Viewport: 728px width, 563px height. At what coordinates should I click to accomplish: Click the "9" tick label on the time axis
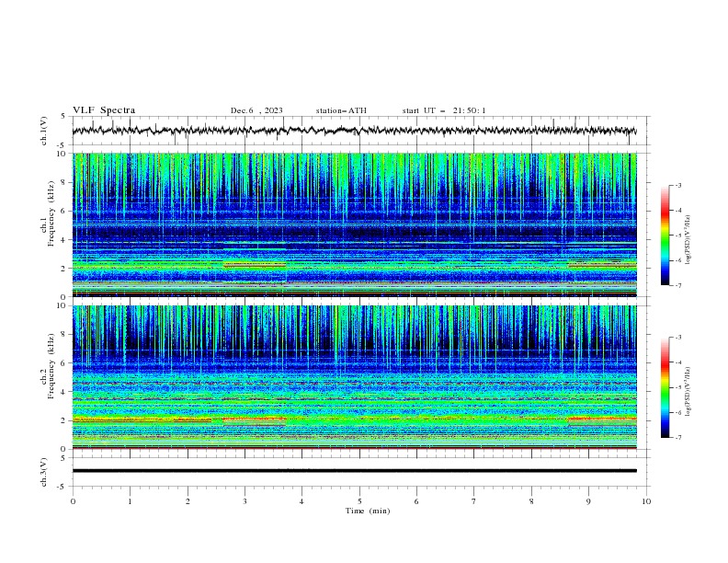click(588, 501)
